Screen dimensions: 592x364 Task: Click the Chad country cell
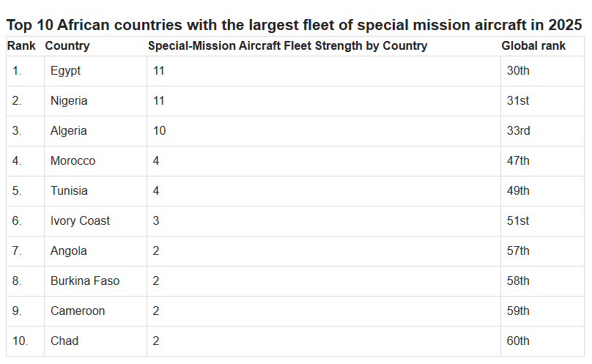coord(64,341)
